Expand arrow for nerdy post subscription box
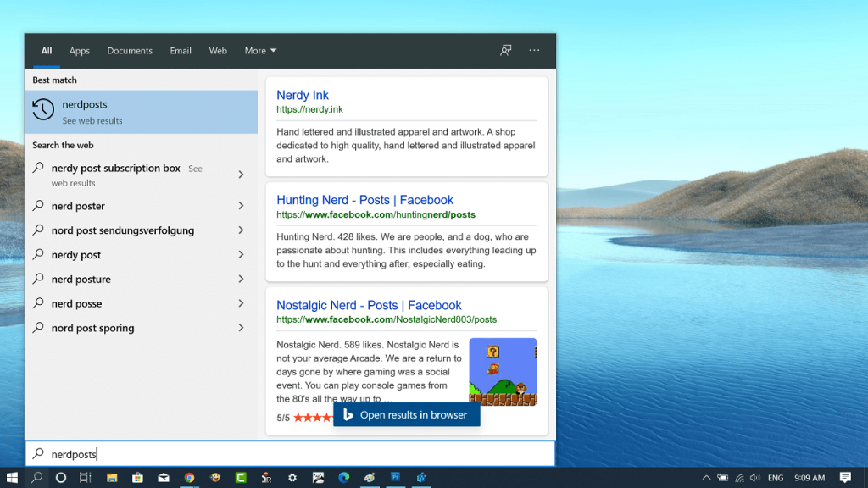Viewport: 868px width, 488px height. (x=242, y=175)
